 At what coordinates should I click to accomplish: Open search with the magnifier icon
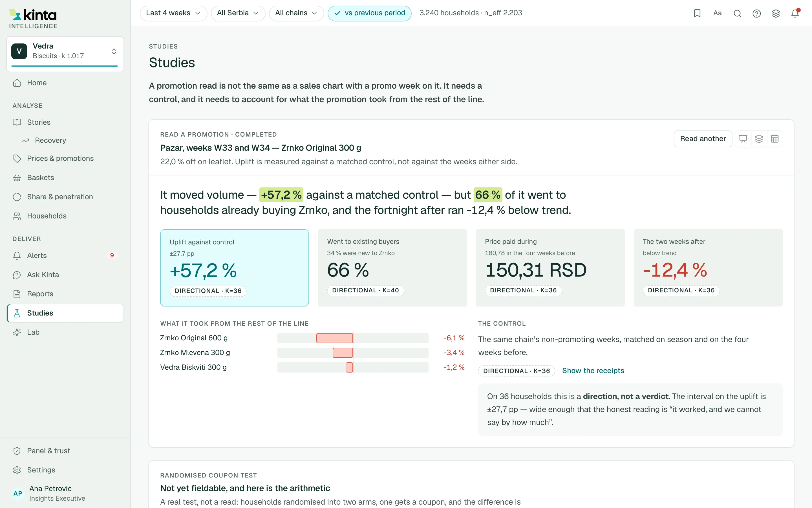(x=737, y=13)
